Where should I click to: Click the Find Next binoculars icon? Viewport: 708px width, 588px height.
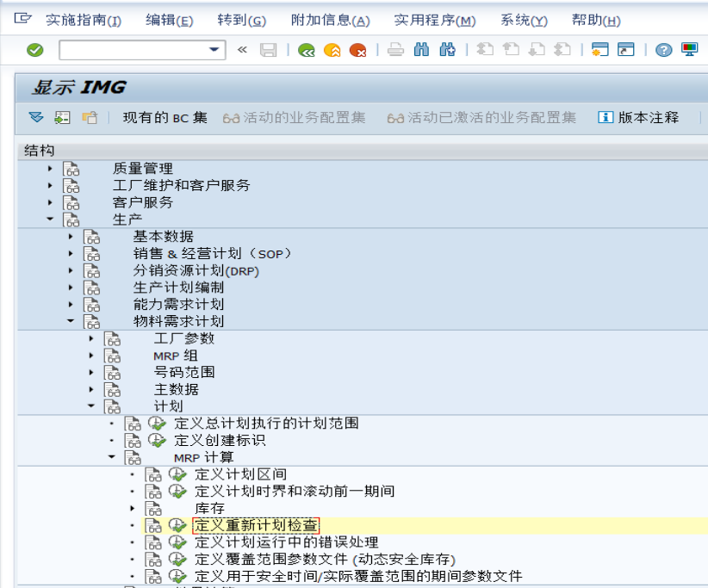pos(447,50)
